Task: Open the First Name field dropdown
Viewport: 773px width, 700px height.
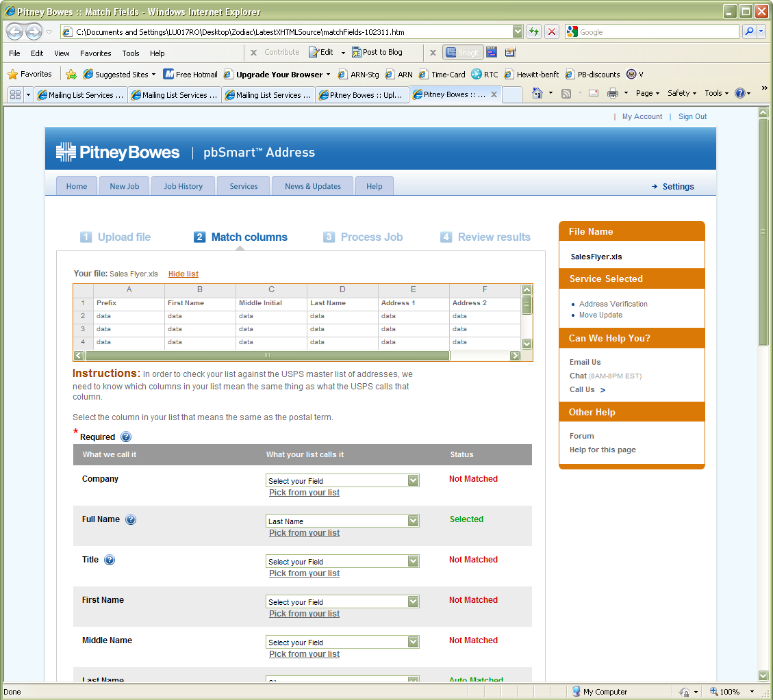Action: tap(413, 602)
